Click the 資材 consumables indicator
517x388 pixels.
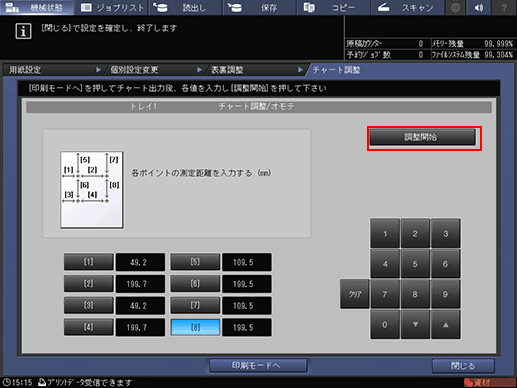coord(489,382)
